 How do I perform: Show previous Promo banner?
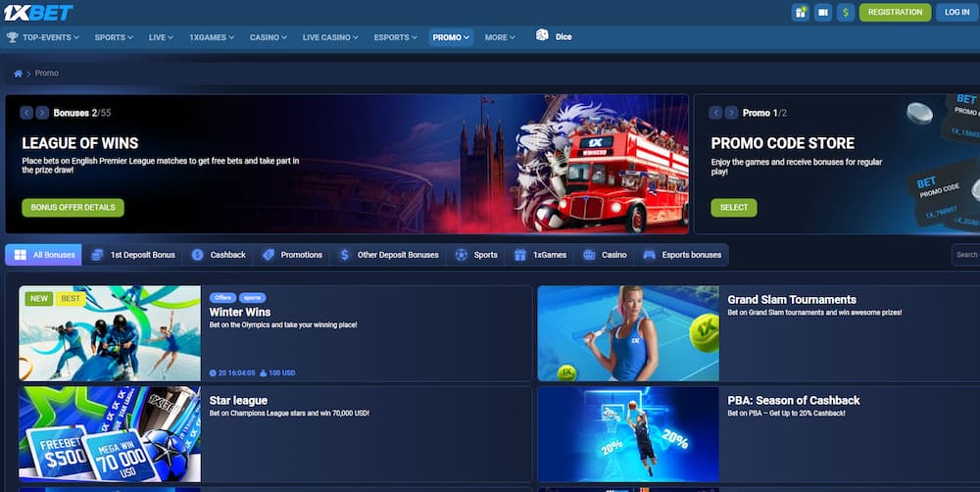(715, 113)
